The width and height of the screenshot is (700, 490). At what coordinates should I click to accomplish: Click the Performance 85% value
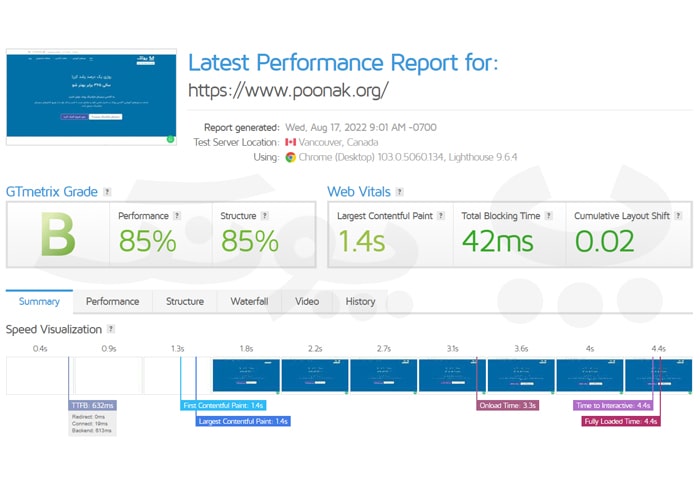tap(147, 241)
